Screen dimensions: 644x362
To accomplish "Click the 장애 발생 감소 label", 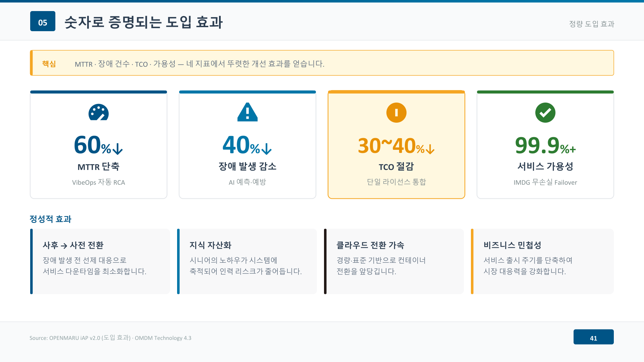I will coord(248,166).
